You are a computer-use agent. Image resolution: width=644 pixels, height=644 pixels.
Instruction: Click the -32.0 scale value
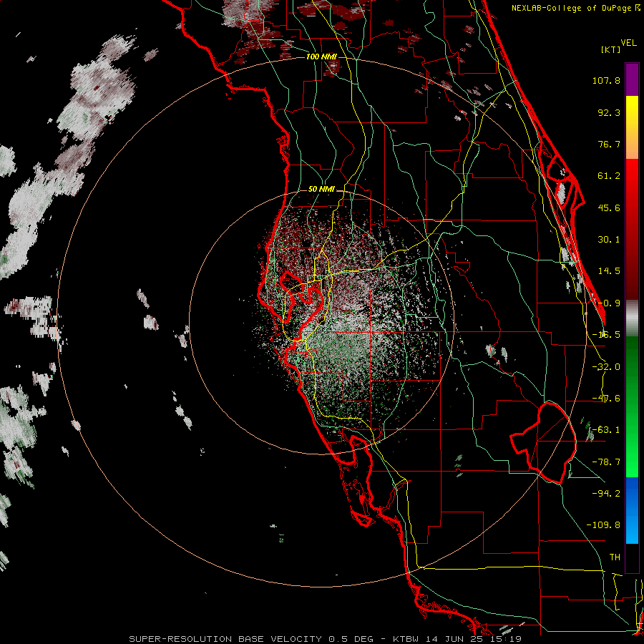pos(606,367)
